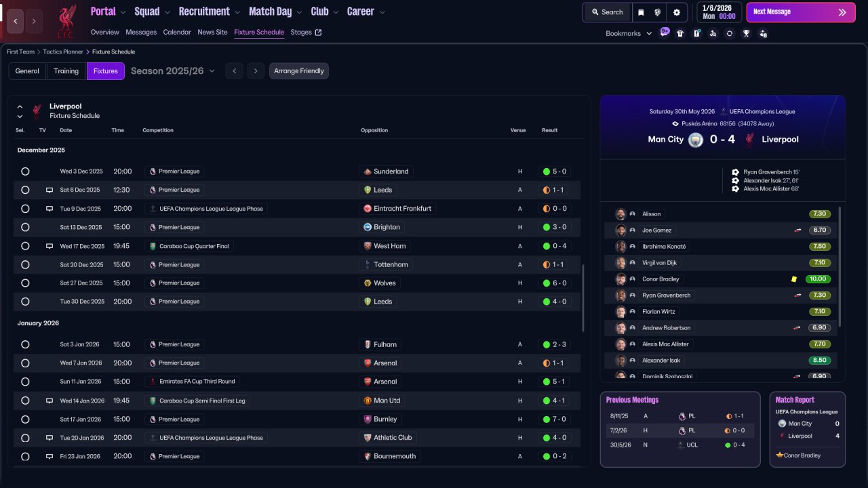This screenshot has width=868, height=488.
Task: Click the Search button
Action: pos(607,12)
